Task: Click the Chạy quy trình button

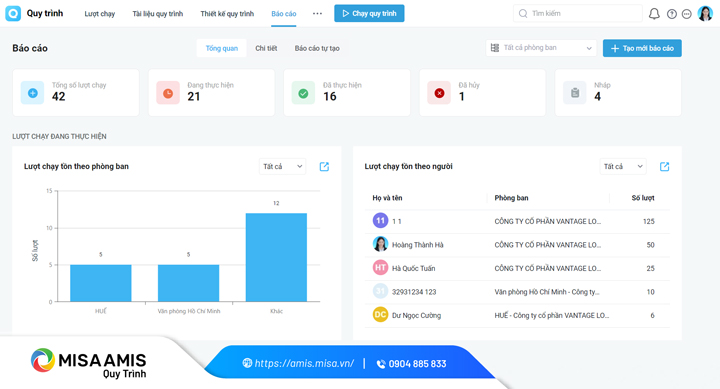Action: pyautogui.click(x=369, y=13)
